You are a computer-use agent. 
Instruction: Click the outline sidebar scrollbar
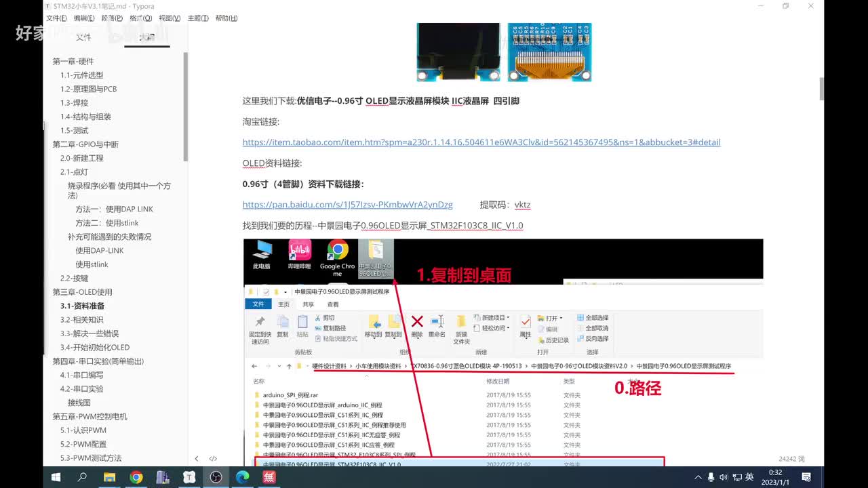click(186, 106)
